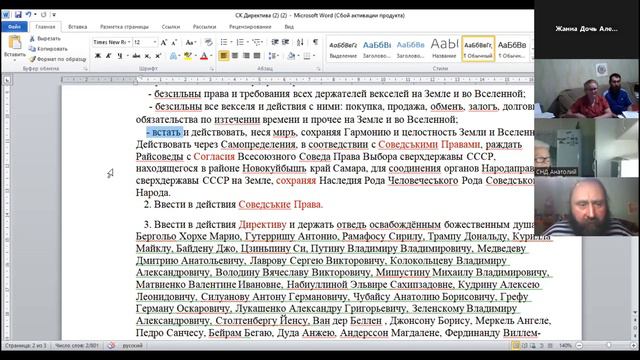
Task: Open the Customize Quick Access Toolbar arrow
Action: [53, 15]
